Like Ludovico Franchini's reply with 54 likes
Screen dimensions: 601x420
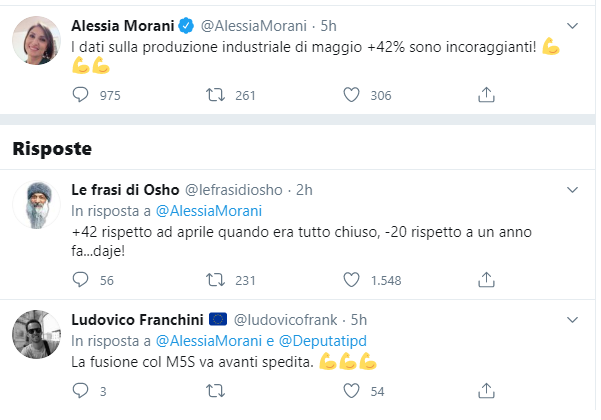pos(351,391)
